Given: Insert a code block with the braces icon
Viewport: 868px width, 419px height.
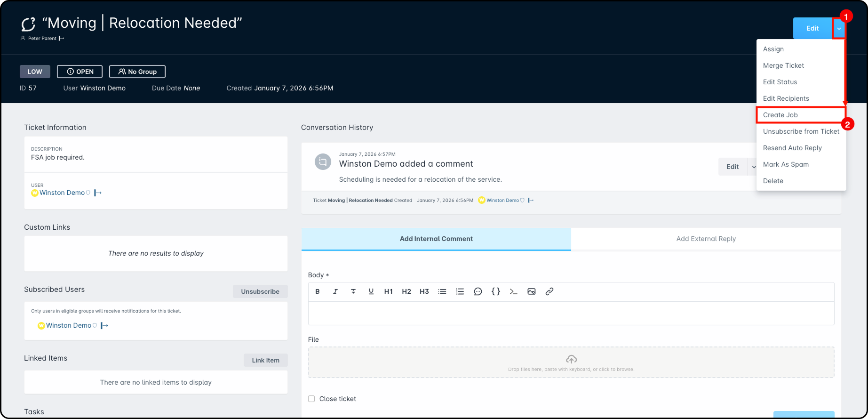Looking at the screenshot, I should click(x=496, y=291).
